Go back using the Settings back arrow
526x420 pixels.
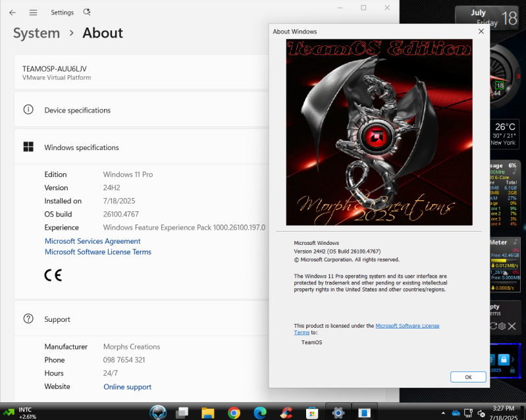pyautogui.click(x=13, y=13)
